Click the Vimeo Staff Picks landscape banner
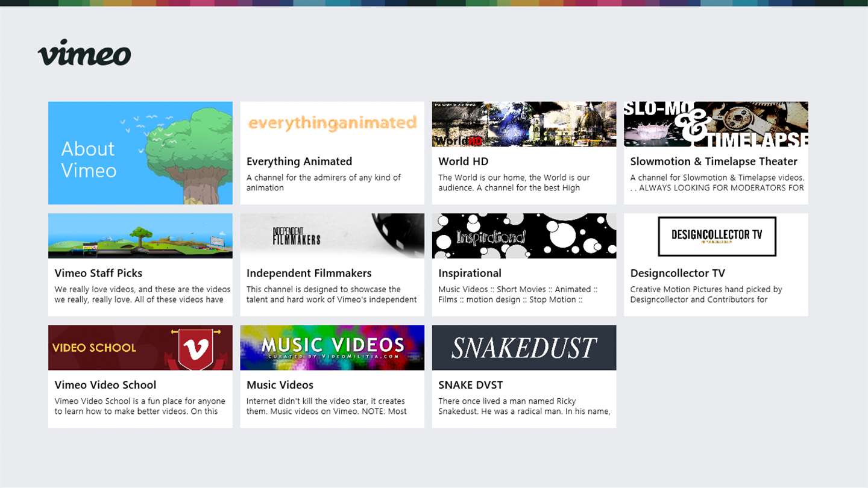This screenshot has height=488, width=868. (x=140, y=236)
